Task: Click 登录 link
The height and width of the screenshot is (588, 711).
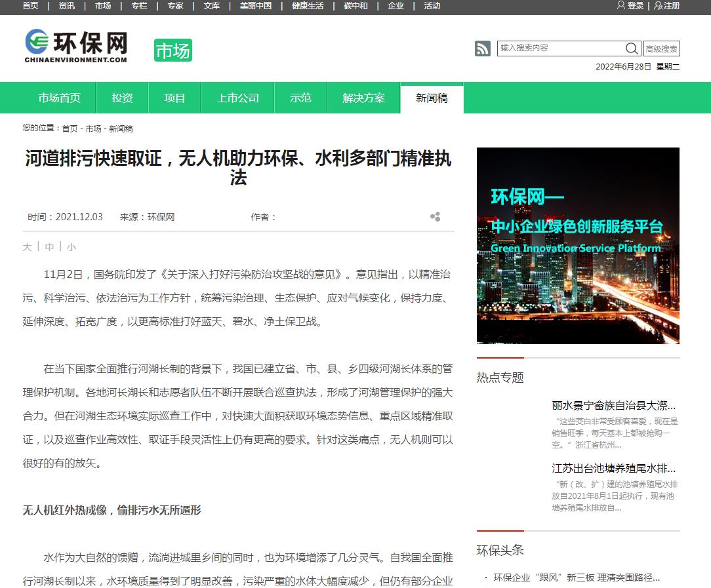Action: (x=636, y=5)
